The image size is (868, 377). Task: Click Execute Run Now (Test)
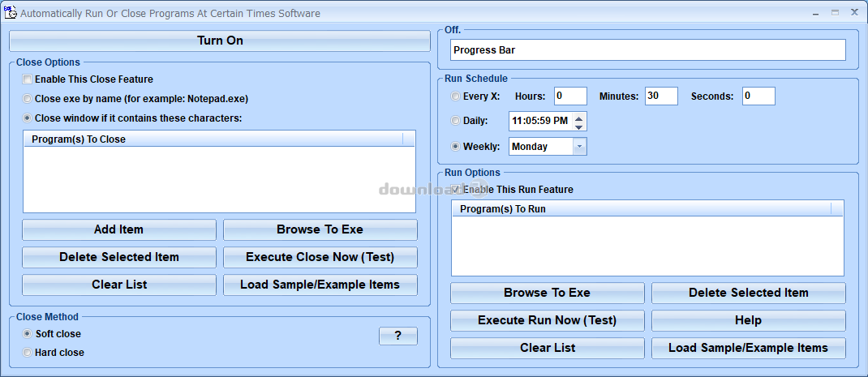(x=547, y=320)
